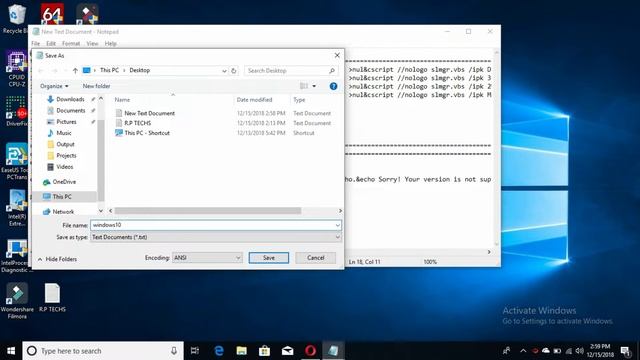640x360 pixels.
Task: Open Notepad Edit menu
Action: pyautogui.click(x=51, y=43)
